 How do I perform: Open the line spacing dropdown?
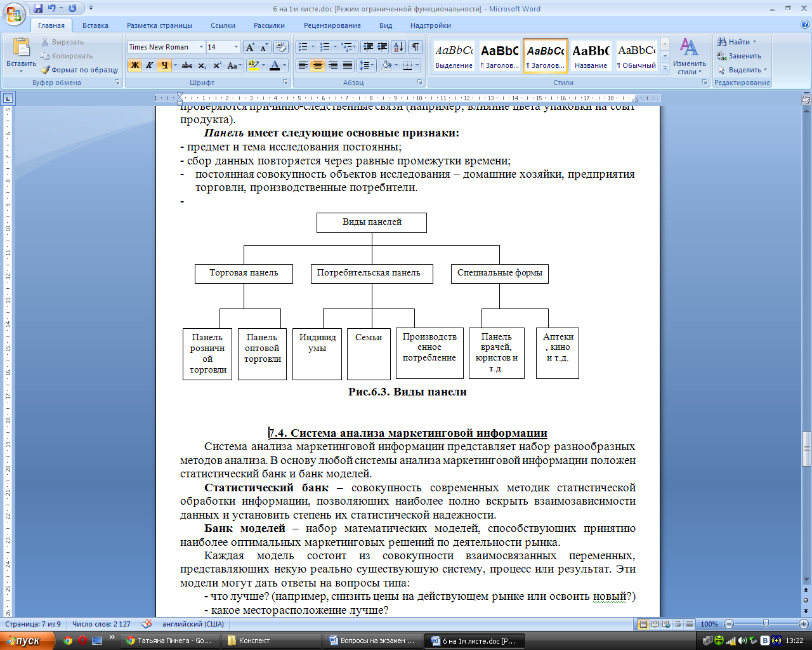click(367, 65)
